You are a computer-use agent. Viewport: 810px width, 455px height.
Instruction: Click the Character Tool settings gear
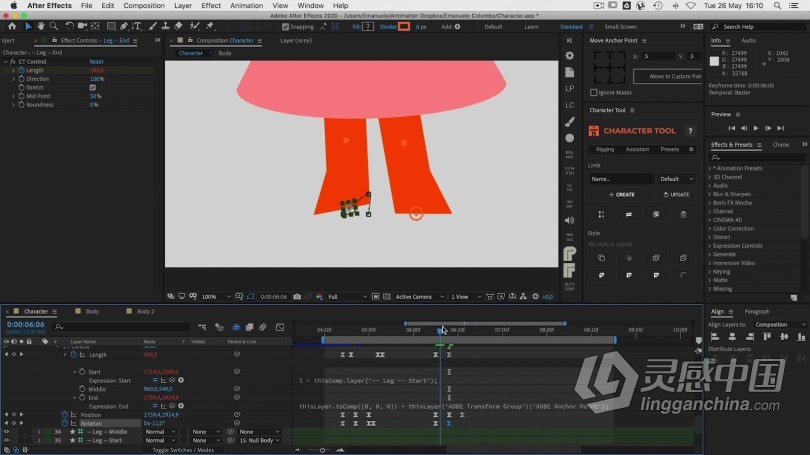[691, 149]
